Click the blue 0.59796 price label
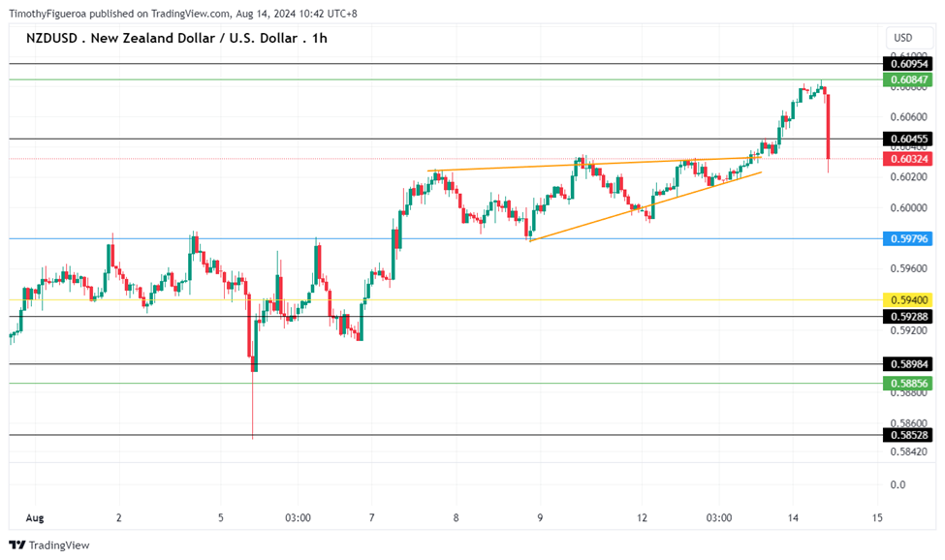The height and width of the screenshot is (560, 945). point(907,238)
